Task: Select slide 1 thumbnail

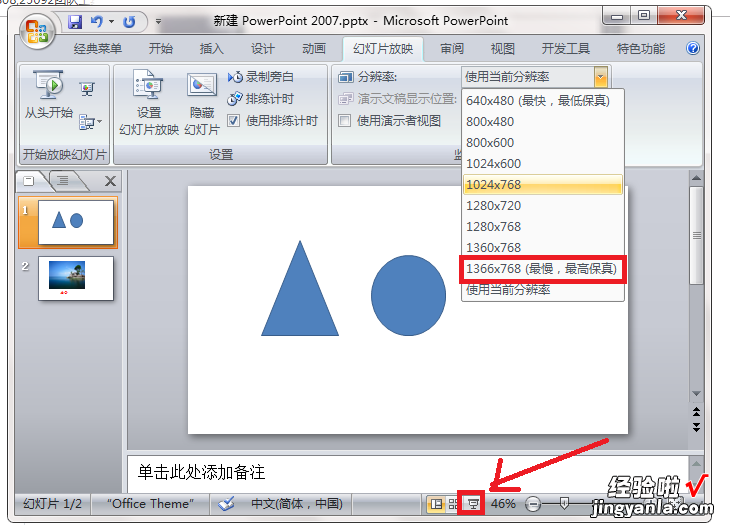Action: [x=75, y=222]
